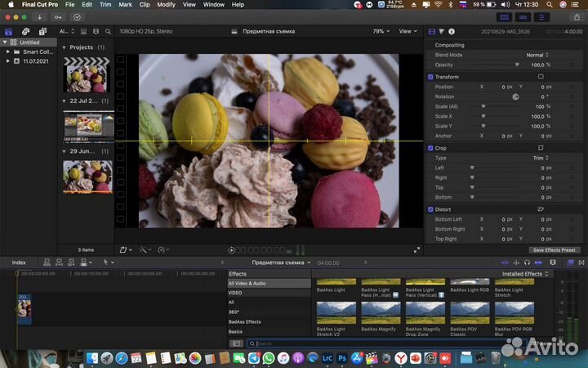Screen dimensions: 588x368
Task: Open the browser search magnifier
Action: point(108,32)
